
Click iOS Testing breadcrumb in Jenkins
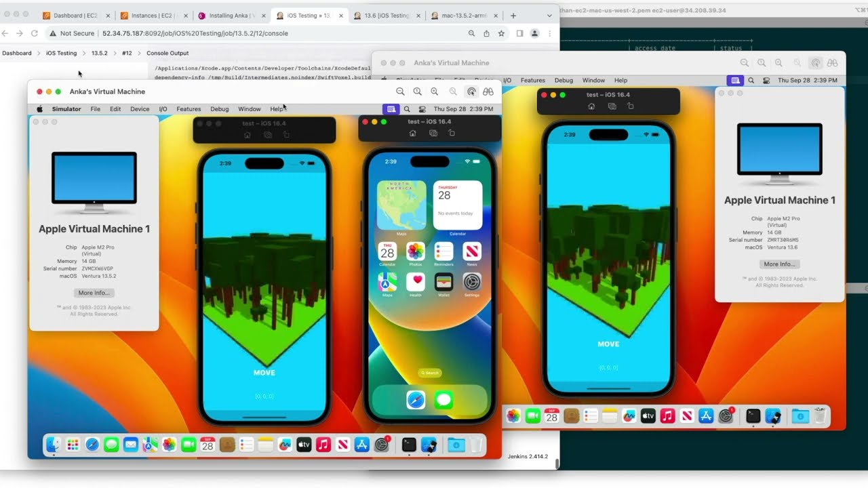tap(61, 53)
